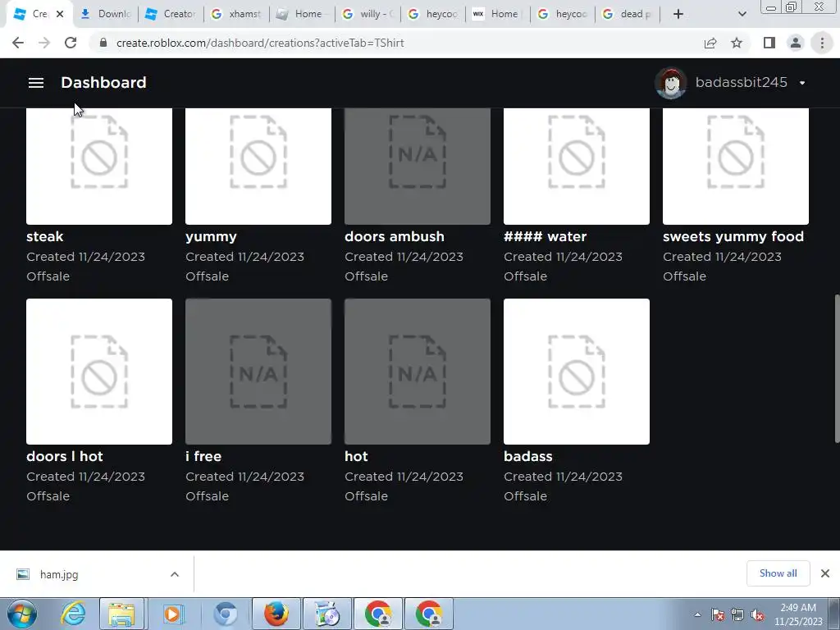The width and height of the screenshot is (840, 630).
Task: Click Show all downloads
Action: [x=778, y=573]
